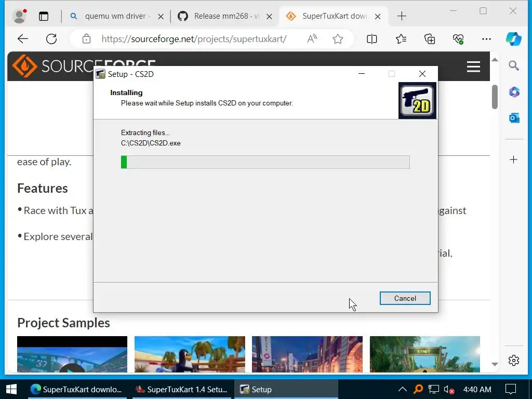Viewport: 532px width, 399px height.
Task: Open the night town sample thumbnail
Action: click(307, 354)
